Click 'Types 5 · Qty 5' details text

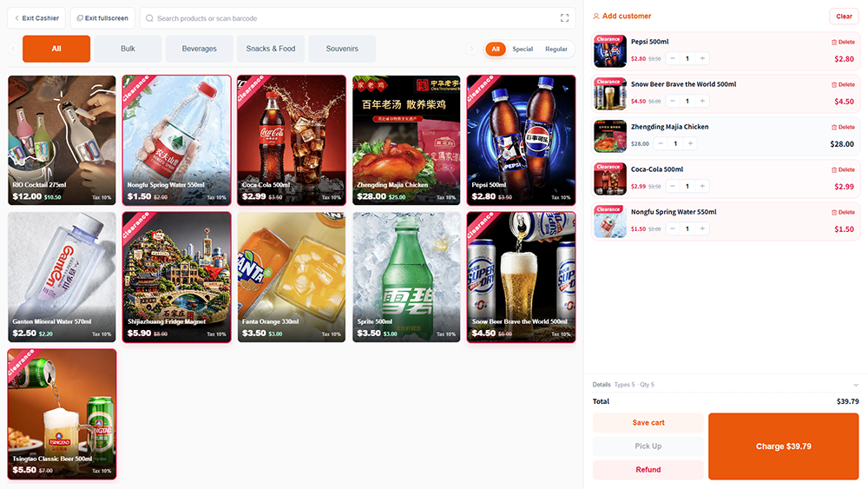(x=634, y=385)
